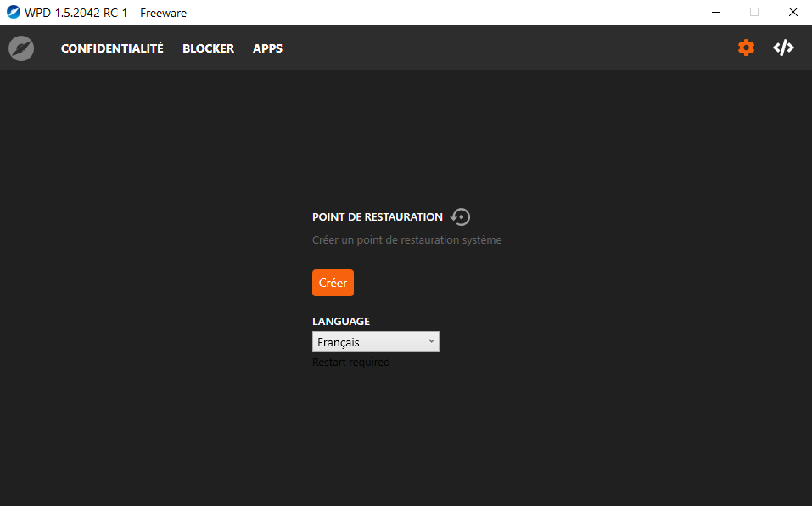Close the WPD window
This screenshot has height=506, width=812.
[x=792, y=13]
